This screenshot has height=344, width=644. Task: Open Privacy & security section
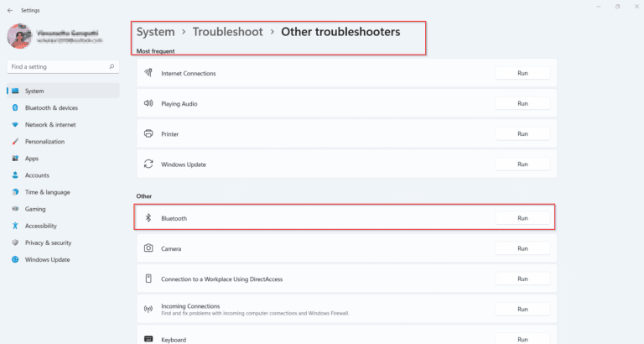(x=48, y=242)
